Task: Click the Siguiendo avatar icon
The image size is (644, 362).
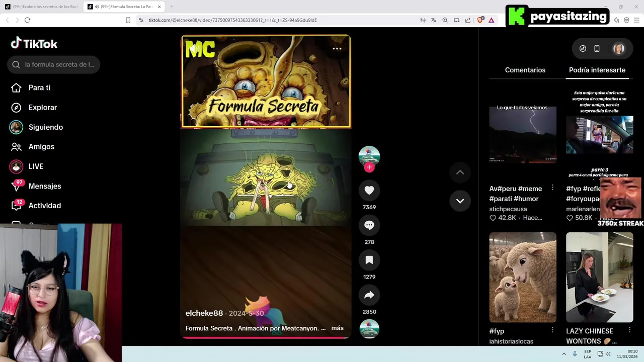Action: click(16, 127)
